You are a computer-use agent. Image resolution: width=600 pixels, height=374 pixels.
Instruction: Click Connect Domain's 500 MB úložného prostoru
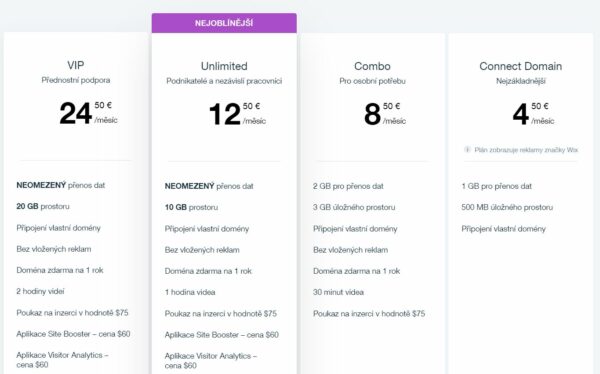pyautogui.click(x=507, y=207)
